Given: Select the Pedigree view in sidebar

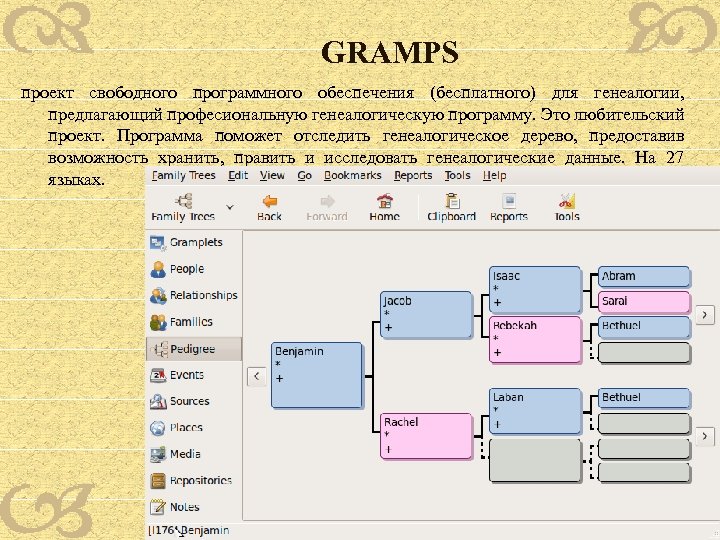Looking at the screenshot, I should [x=194, y=349].
